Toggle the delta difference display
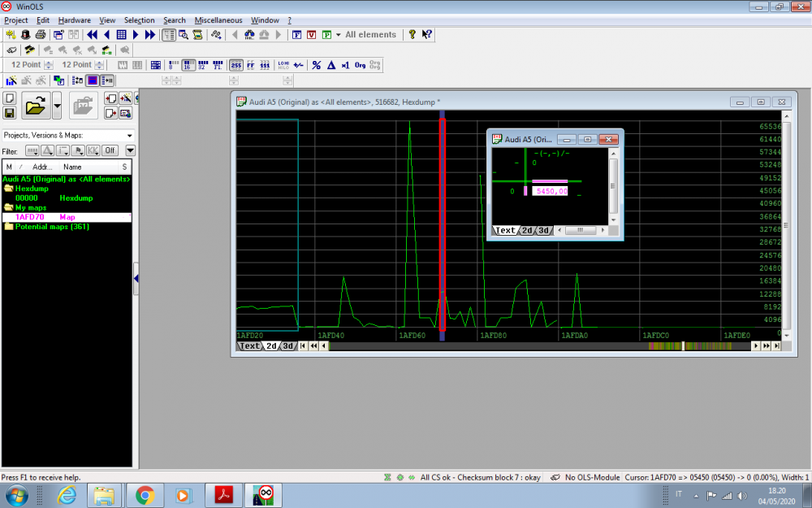Image resolution: width=812 pixels, height=508 pixels. [x=331, y=65]
